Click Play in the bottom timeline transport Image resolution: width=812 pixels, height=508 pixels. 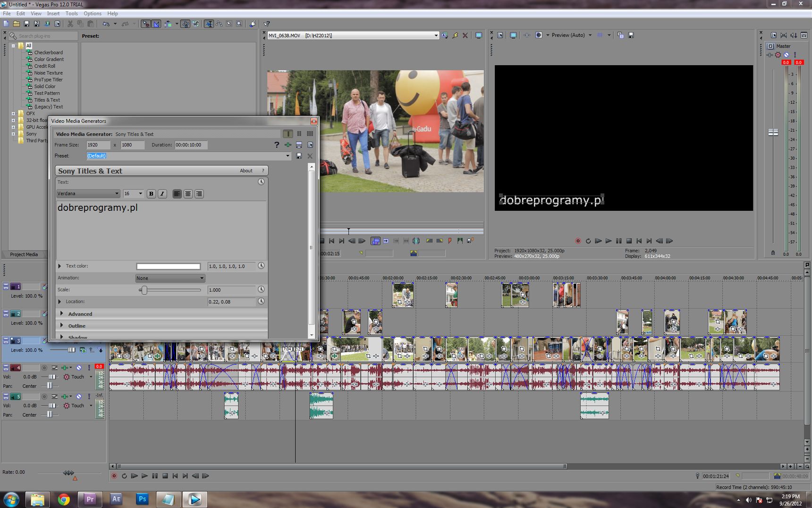coord(144,476)
